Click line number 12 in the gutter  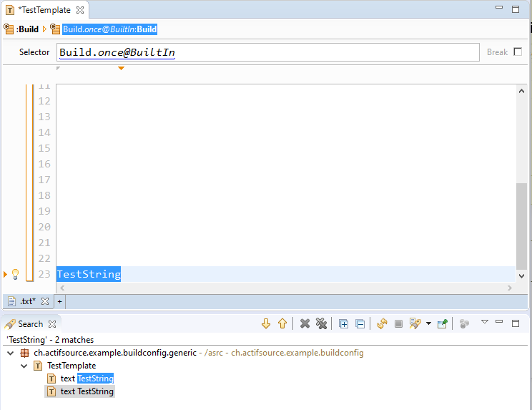[x=44, y=101]
